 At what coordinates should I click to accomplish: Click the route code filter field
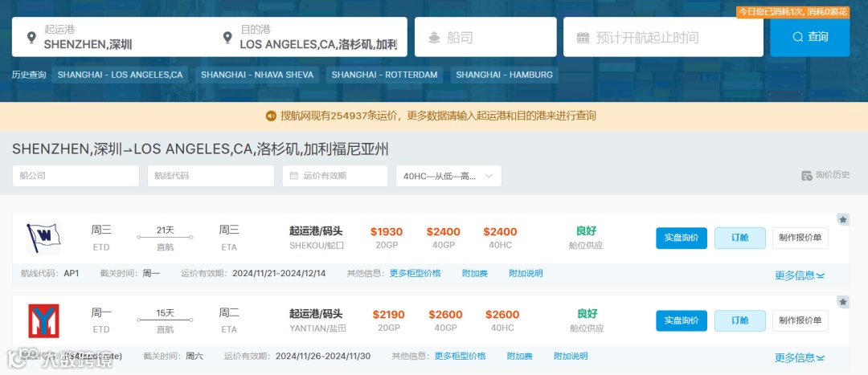tap(211, 176)
